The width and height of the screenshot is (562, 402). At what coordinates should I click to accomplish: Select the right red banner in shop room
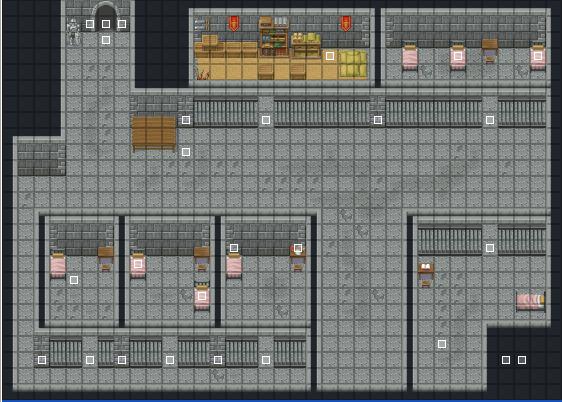tap(346, 24)
